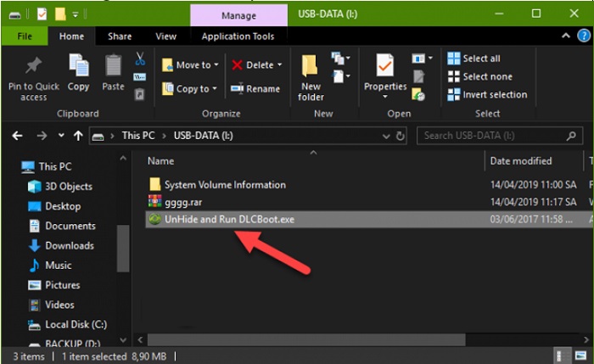
Task: Click the Copy icon in Clipboard group
Action: (x=78, y=65)
